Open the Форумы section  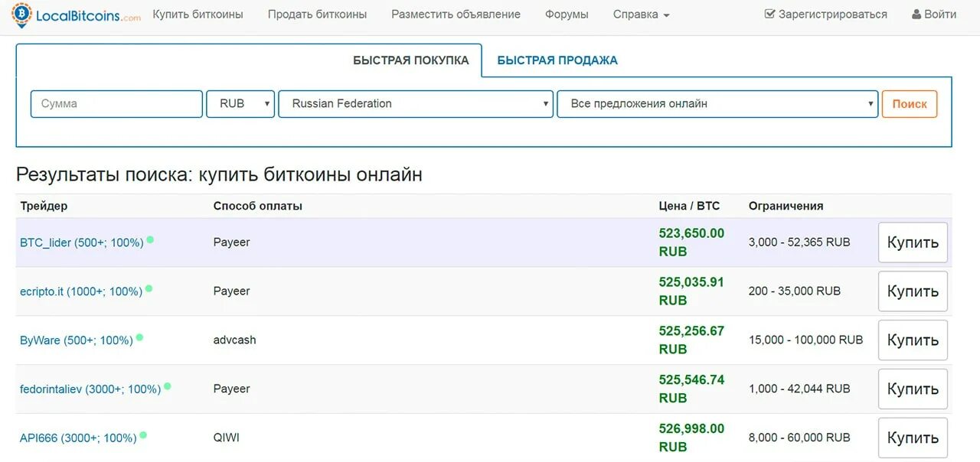(x=567, y=15)
